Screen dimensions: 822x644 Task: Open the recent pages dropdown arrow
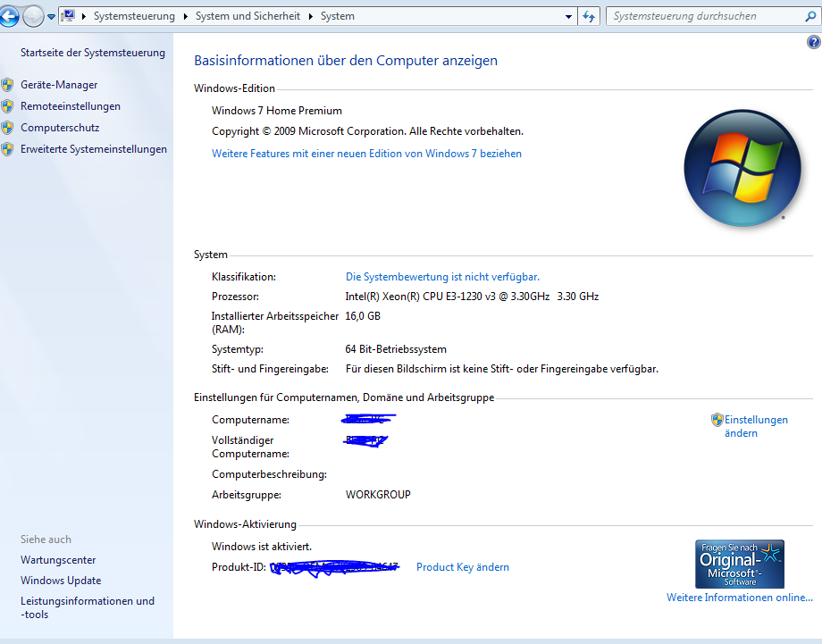(51, 17)
